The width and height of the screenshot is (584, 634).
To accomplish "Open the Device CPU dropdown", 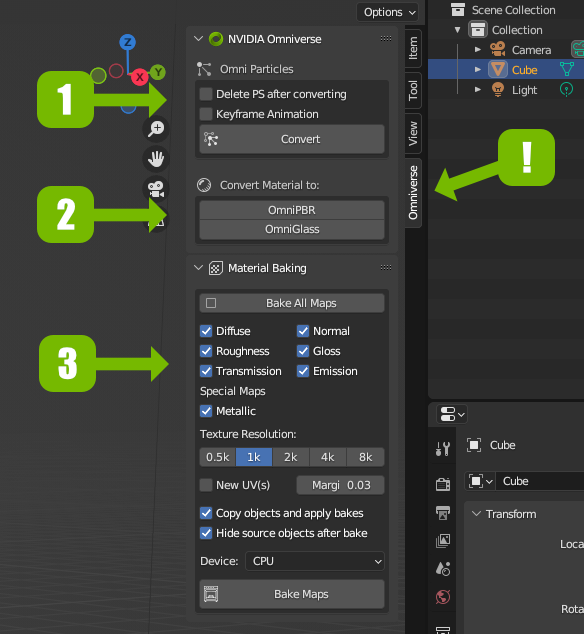I will pyautogui.click(x=315, y=561).
